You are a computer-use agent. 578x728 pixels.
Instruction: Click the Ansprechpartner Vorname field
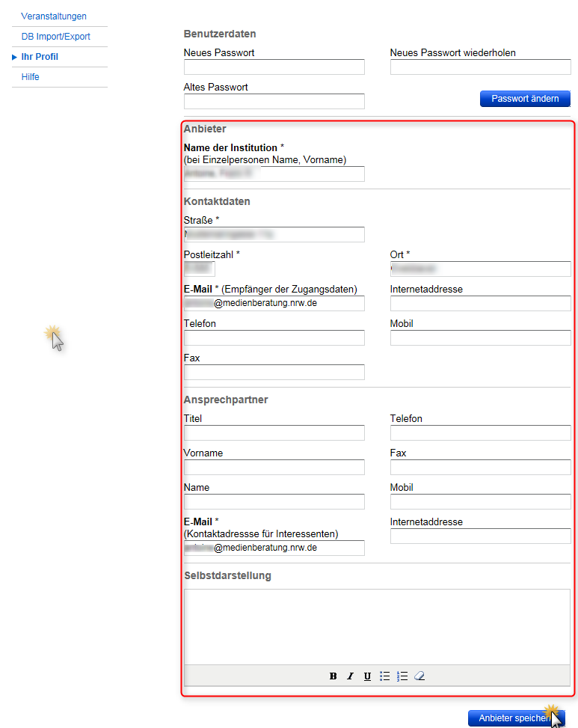[x=274, y=468]
